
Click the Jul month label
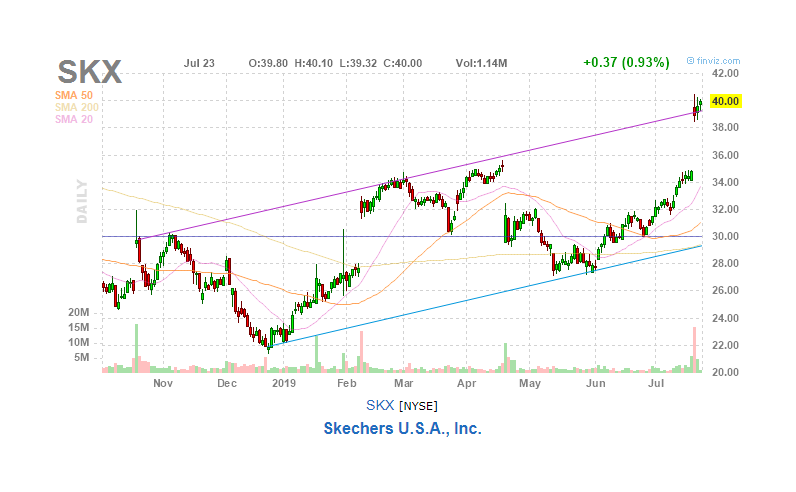(x=656, y=383)
